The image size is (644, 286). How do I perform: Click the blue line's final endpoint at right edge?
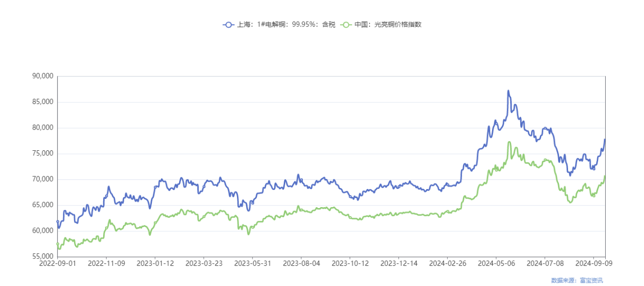[605, 140]
